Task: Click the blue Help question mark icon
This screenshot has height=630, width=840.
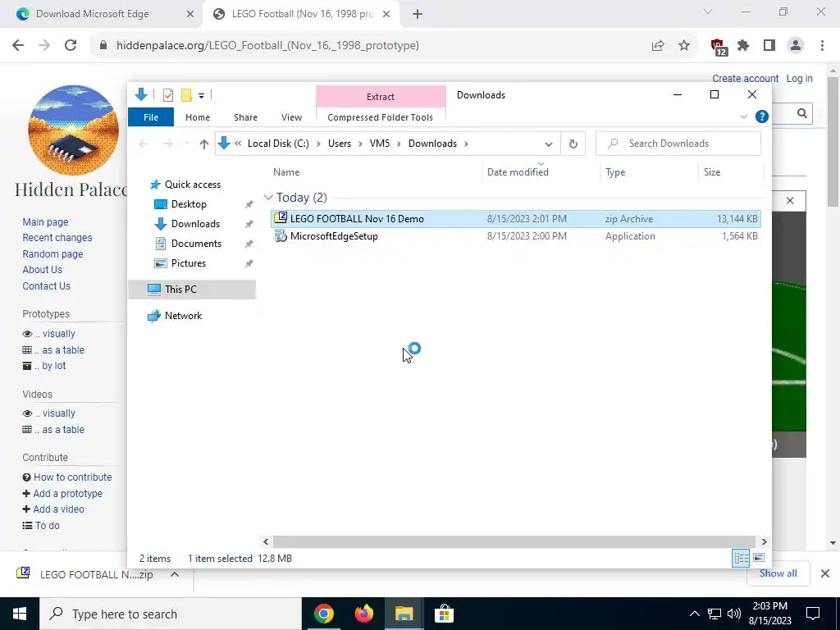Action: pos(761,116)
